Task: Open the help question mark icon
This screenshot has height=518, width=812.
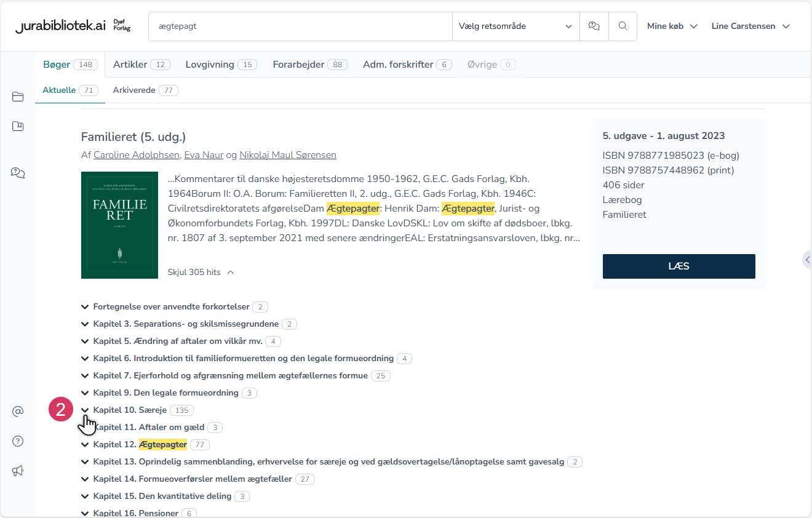Action: coord(18,441)
